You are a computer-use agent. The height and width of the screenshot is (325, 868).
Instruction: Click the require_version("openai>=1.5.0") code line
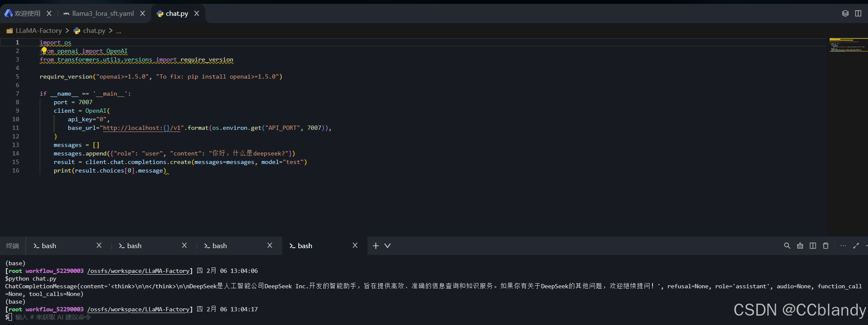[x=161, y=76]
